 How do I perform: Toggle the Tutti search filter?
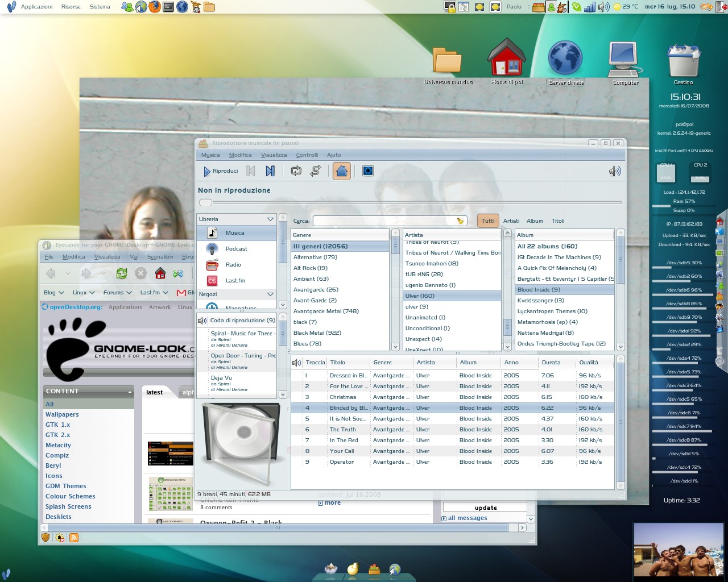[x=488, y=221]
